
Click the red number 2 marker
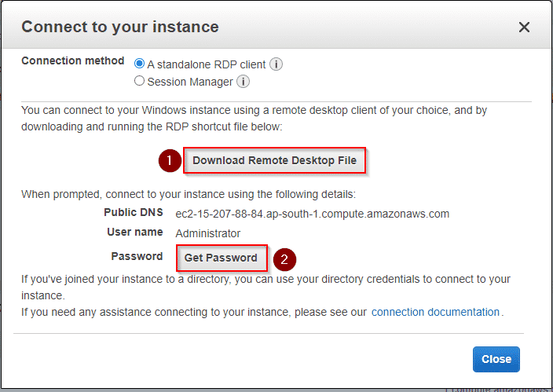tap(284, 259)
